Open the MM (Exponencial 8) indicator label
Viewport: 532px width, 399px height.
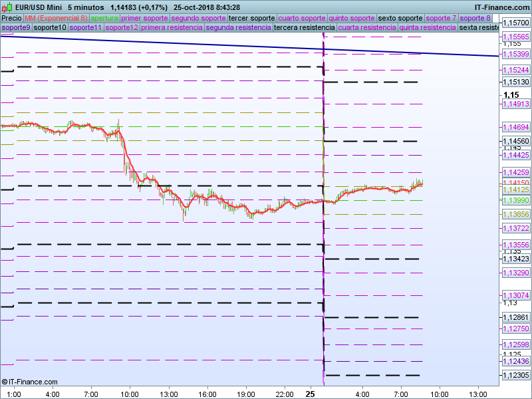(x=56, y=18)
